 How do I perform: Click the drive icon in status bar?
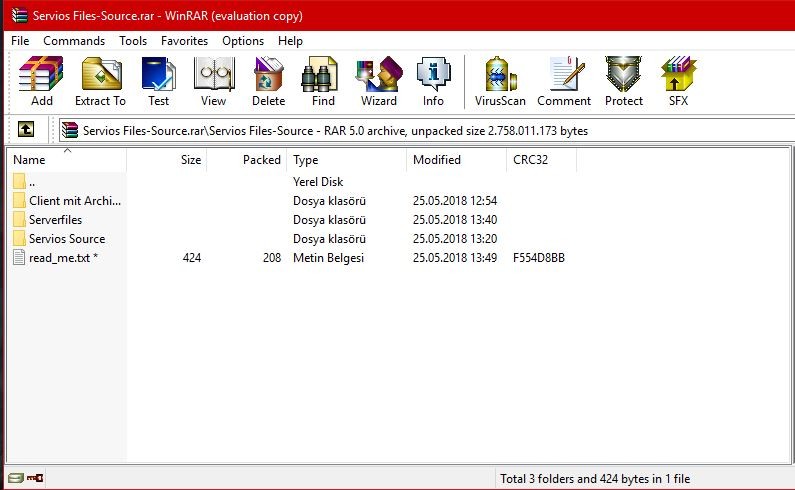(x=16, y=478)
